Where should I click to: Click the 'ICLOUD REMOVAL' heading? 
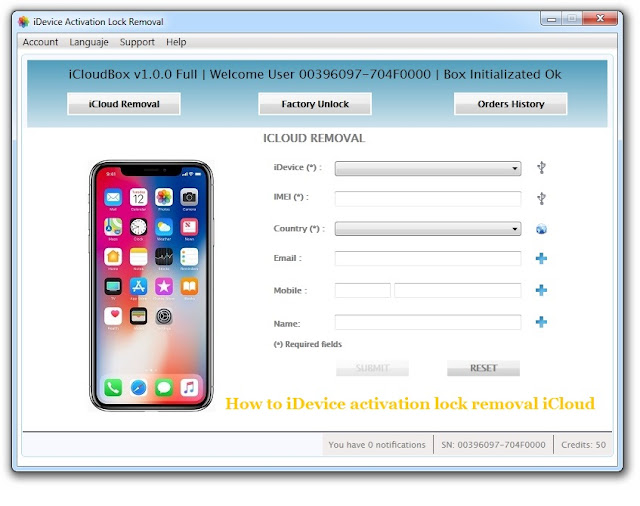tap(314, 138)
